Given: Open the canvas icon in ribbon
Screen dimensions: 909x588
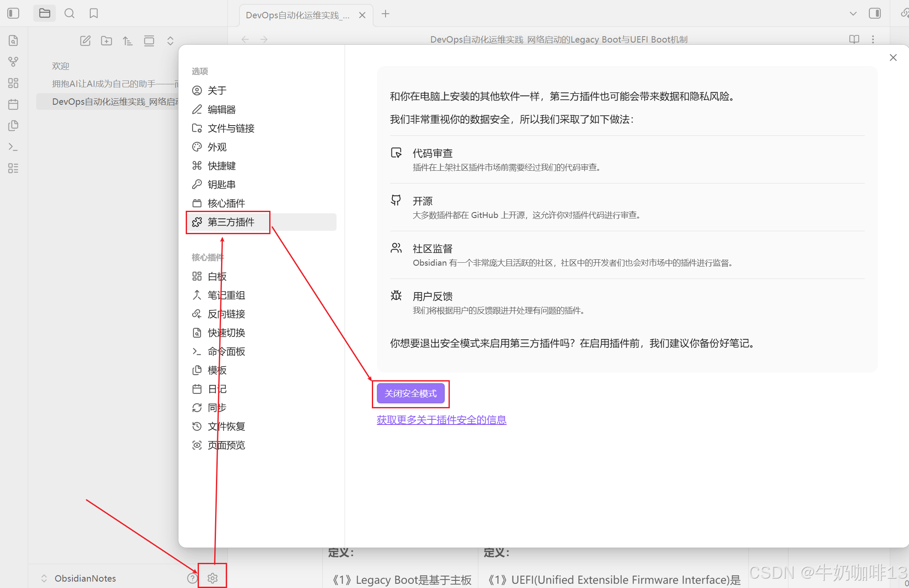Looking at the screenshot, I should 13,83.
